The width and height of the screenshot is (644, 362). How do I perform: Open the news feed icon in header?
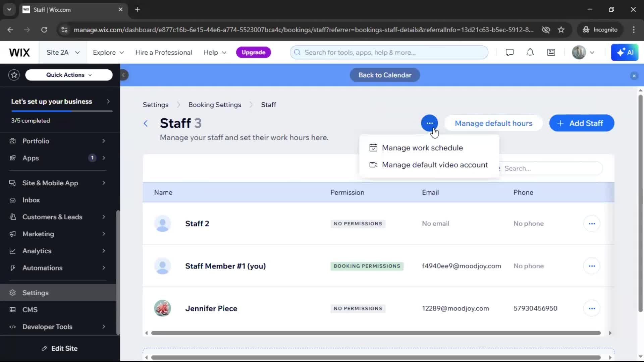551,53
